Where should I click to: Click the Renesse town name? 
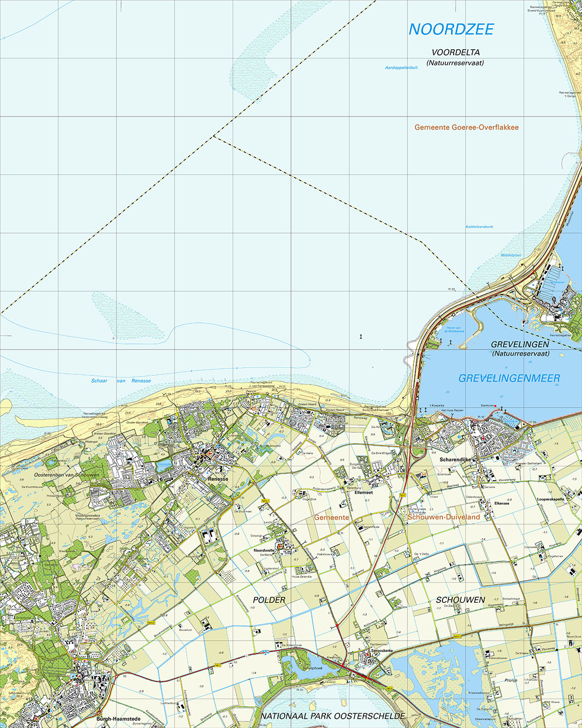[218, 479]
